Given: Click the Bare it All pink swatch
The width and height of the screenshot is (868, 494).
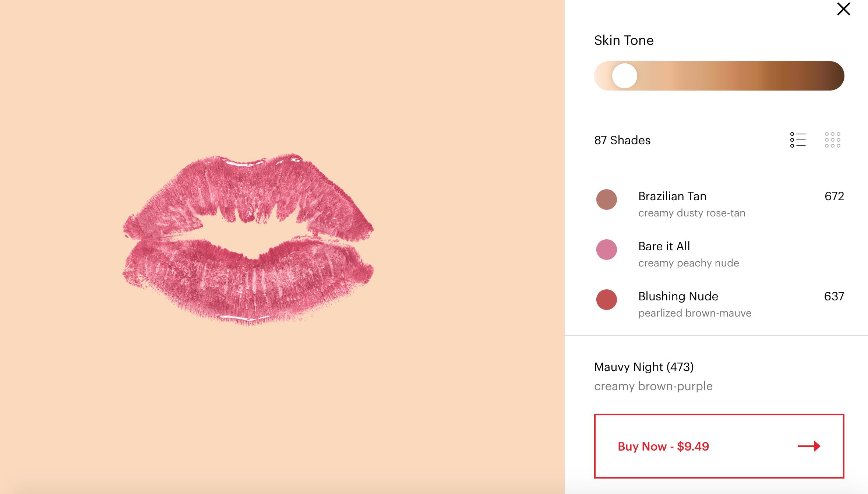Looking at the screenshot, I should coord(606,250).
